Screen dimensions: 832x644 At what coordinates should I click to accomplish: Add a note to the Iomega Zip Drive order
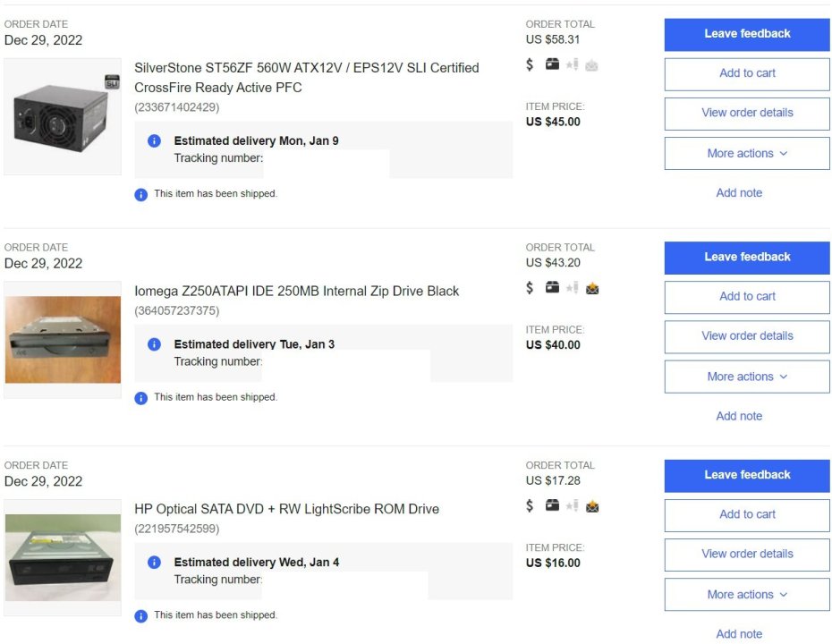[739, 416]
